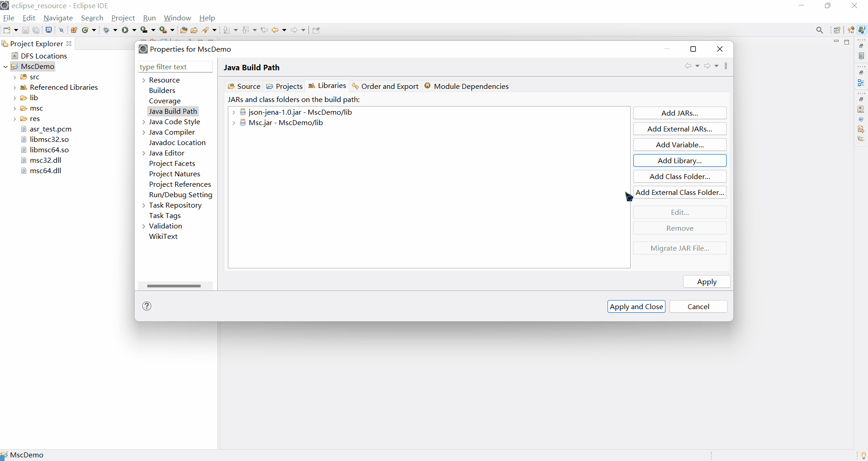This screenshot has height=461, width=868.
Task: Open the Javadoc @ view from right trim
Action: point(861,119)
